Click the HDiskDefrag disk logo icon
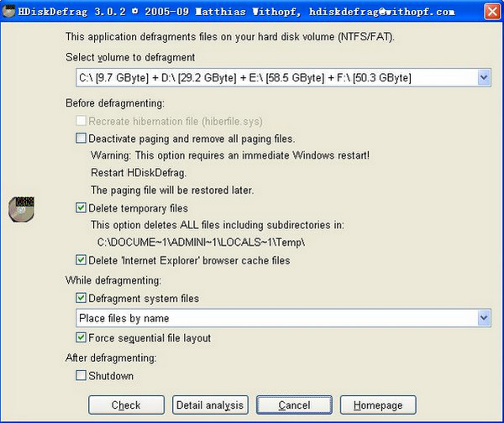Viewport: 504px width, 423px height. click(x=21, y=209)
